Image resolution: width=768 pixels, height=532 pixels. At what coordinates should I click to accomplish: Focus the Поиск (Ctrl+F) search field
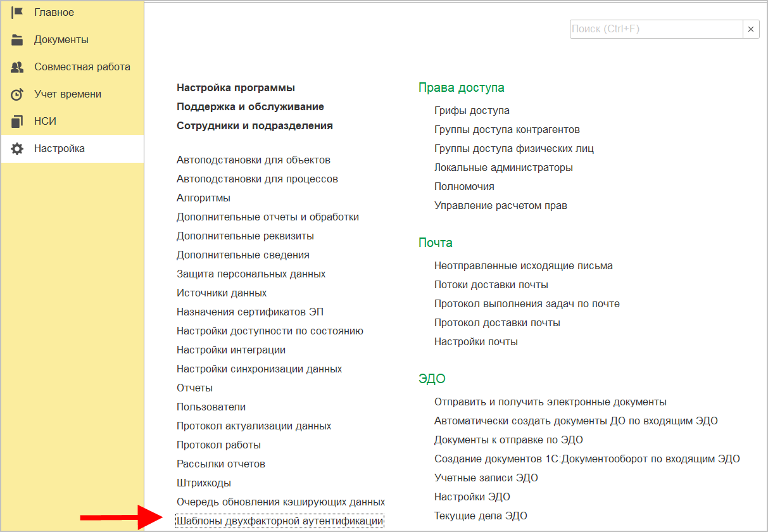(x=656, y=29)
